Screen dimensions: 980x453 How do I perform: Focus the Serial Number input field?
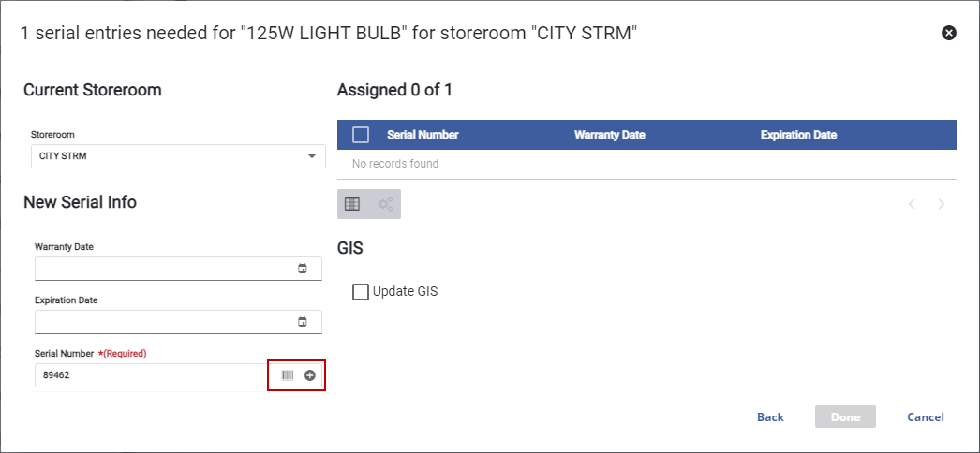point(150,375)
